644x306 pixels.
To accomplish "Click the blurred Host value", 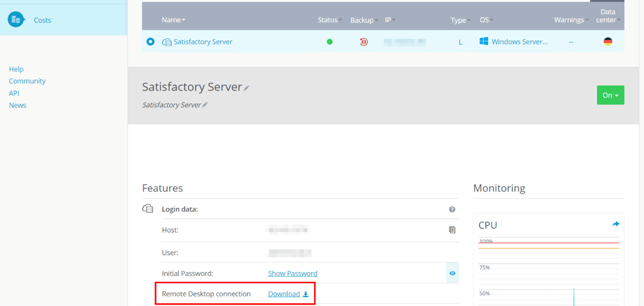I will [288, 230].
